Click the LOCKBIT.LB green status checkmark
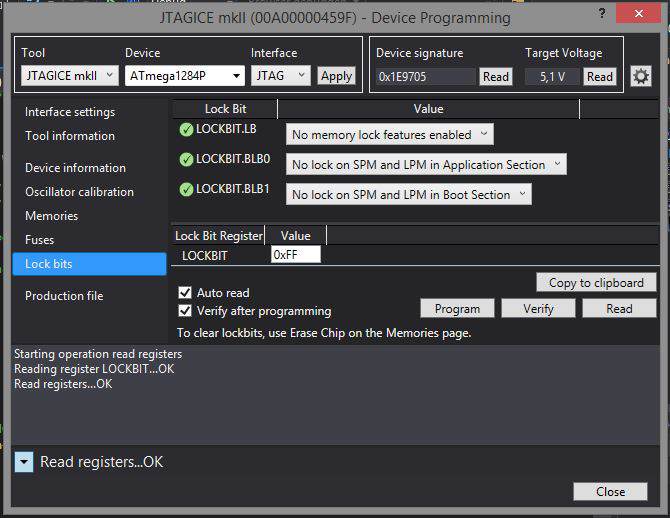670x518 pixels. click(x=186, y=130)
